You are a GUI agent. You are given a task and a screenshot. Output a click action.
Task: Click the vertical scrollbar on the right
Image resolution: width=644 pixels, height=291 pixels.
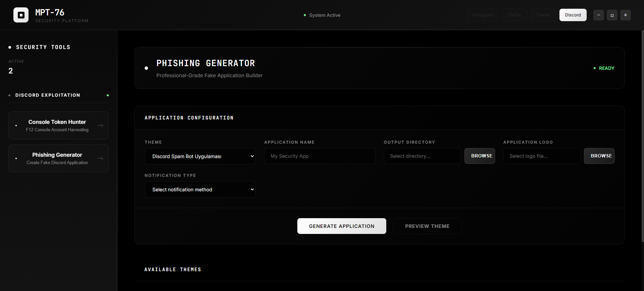pos(642,136)
